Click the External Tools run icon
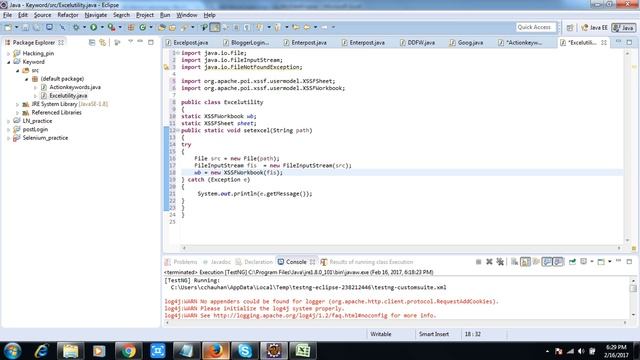The image size is (640, 360). [111, 27]
